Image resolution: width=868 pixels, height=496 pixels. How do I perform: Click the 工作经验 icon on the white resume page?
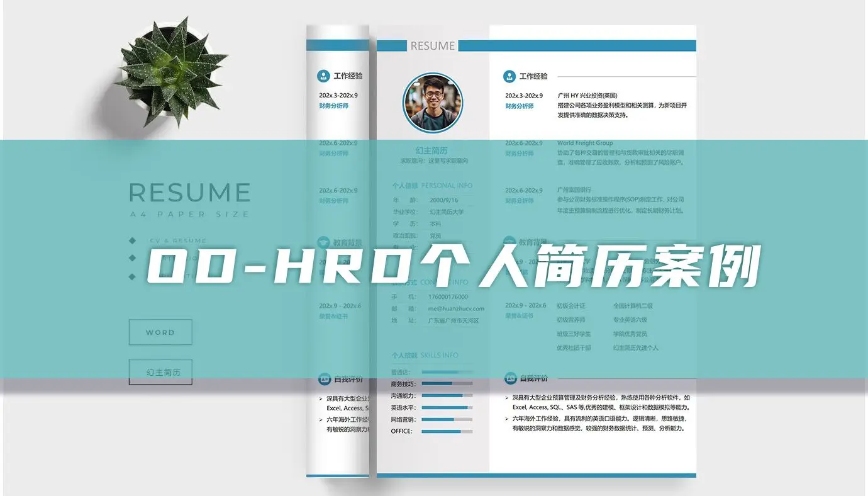pos(509,76)
